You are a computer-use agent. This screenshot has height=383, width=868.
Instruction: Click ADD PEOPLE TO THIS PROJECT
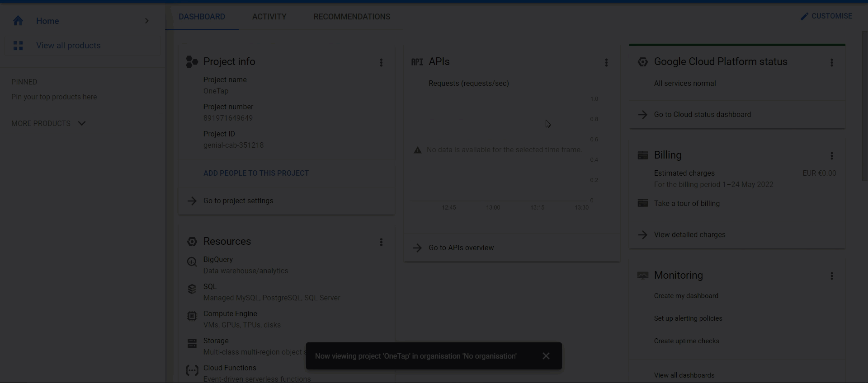pyautogui.click(x=256, y=173)
